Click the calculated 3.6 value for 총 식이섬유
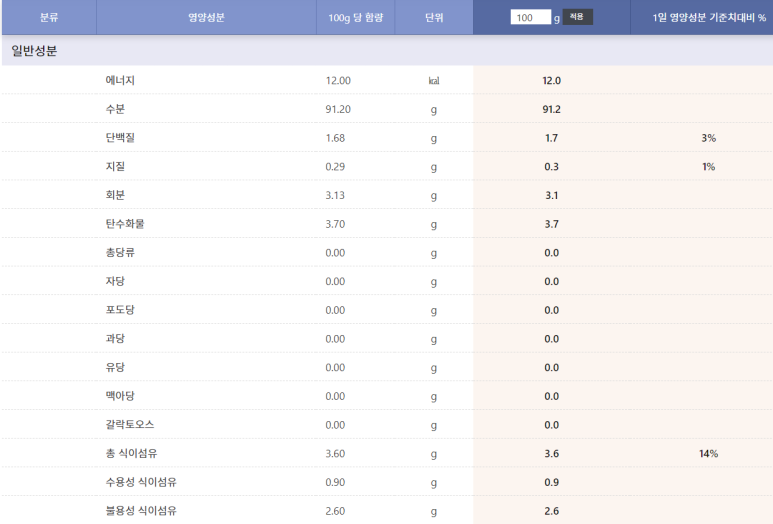The height and width of the screenshot is (524, 773). (x=552, y=454)
